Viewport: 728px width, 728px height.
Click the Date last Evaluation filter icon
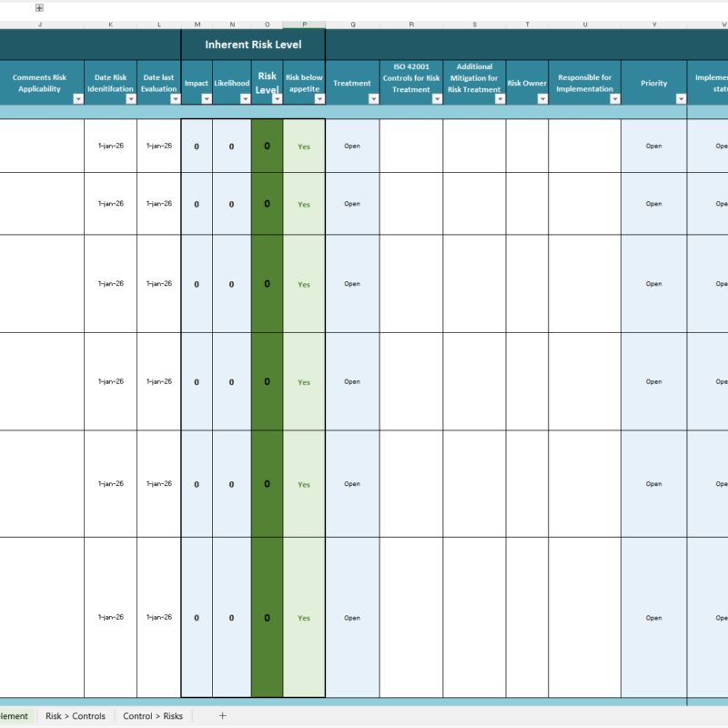pos(176,100)
